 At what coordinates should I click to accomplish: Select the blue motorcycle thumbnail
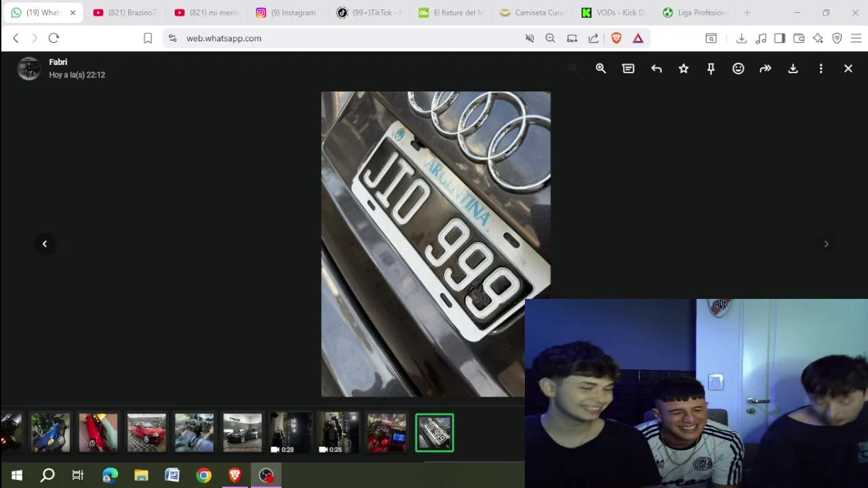50,432
